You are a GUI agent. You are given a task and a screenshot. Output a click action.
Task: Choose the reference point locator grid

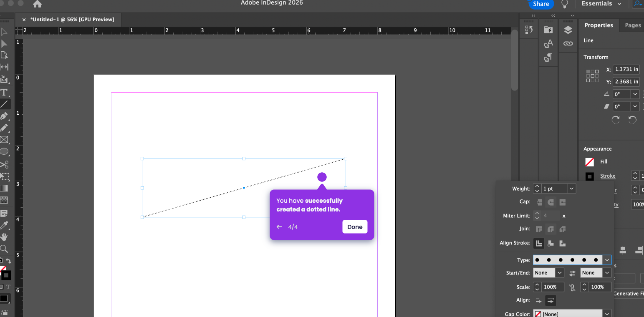592,76
